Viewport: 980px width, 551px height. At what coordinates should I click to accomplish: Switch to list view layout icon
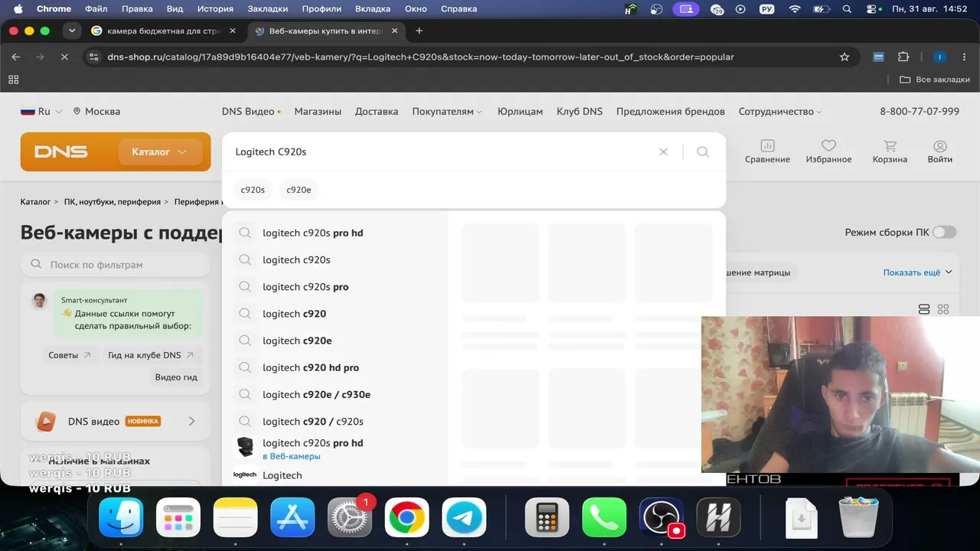pos(924,309)
